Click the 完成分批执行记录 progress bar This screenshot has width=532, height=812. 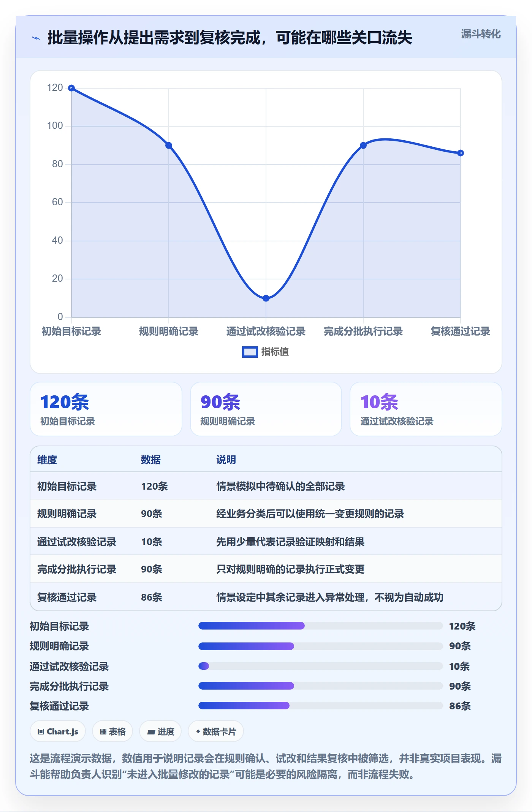click(321, 686)
